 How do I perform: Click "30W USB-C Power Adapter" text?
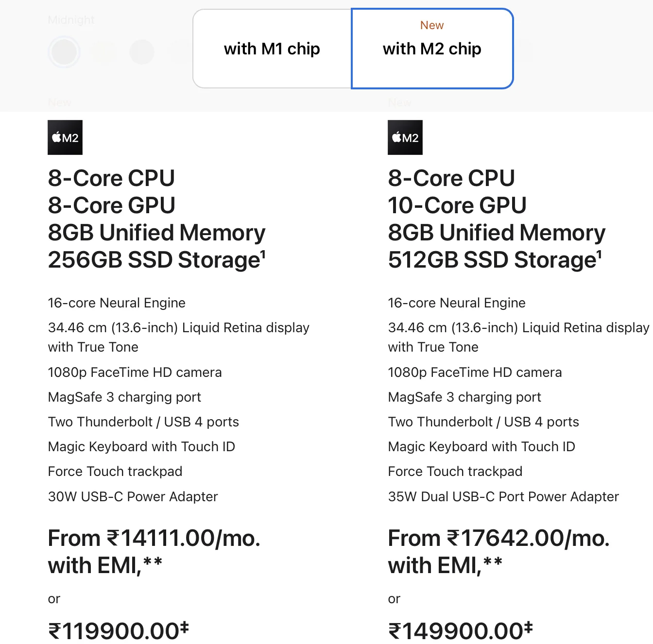[x=133, y=496]
